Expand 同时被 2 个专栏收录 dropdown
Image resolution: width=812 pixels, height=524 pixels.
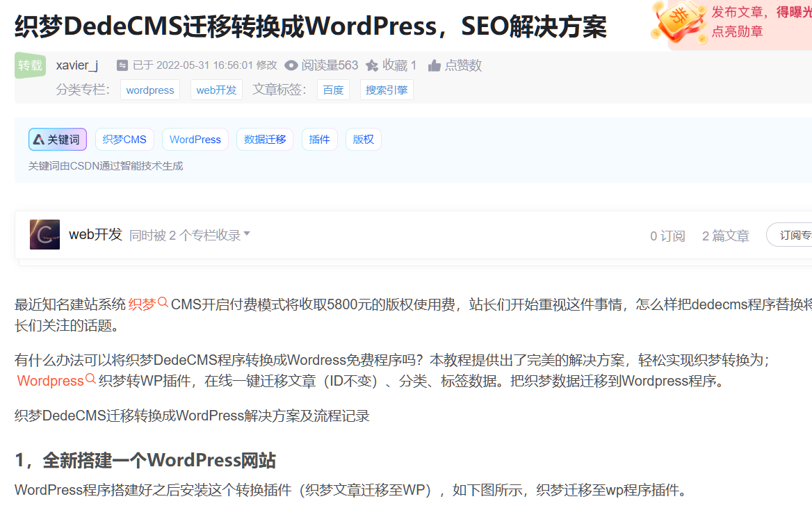(x=190, y=235)
